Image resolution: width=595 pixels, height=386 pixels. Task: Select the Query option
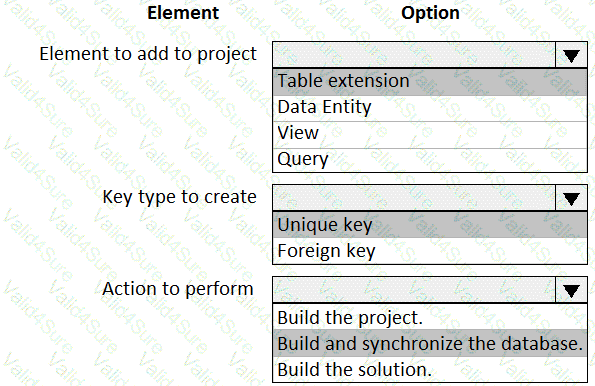pyautogui.click(x=430, y=160)
